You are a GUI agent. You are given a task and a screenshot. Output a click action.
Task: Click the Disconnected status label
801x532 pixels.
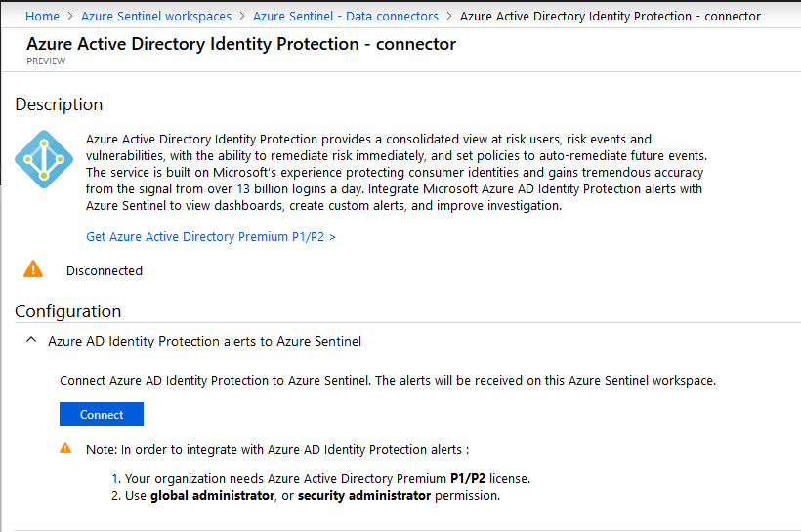point(105,270)
